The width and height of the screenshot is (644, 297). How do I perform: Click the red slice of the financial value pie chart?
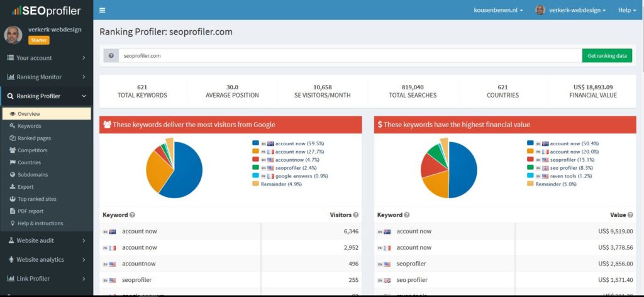pos(431,165)
